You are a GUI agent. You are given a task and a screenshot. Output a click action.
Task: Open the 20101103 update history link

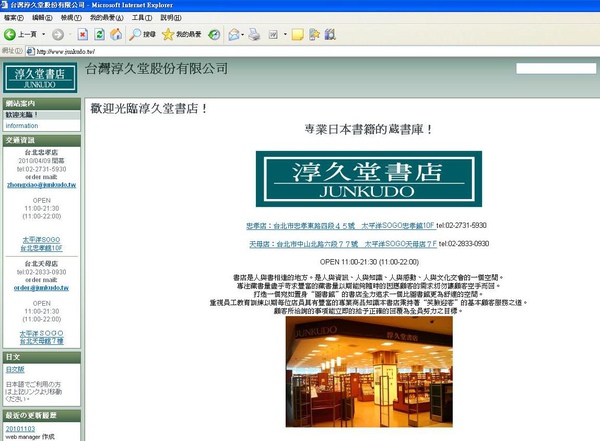tap(20, 429)
